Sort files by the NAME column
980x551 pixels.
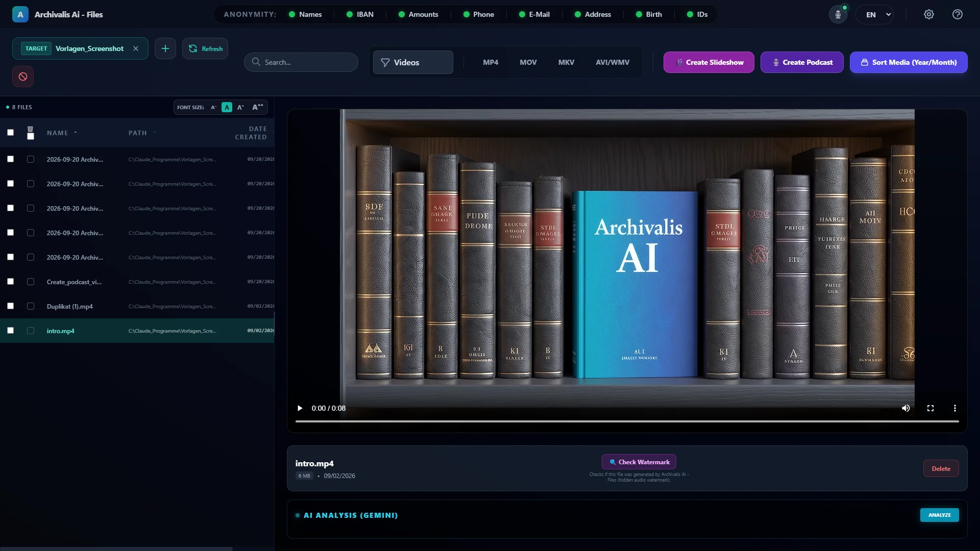pos(62,133)
